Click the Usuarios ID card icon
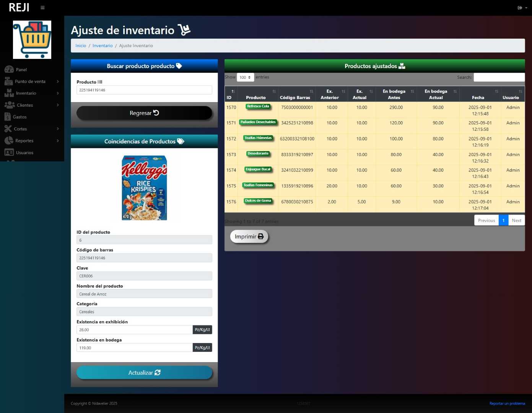This screenshot has height=413, width=532. point(9,153)
